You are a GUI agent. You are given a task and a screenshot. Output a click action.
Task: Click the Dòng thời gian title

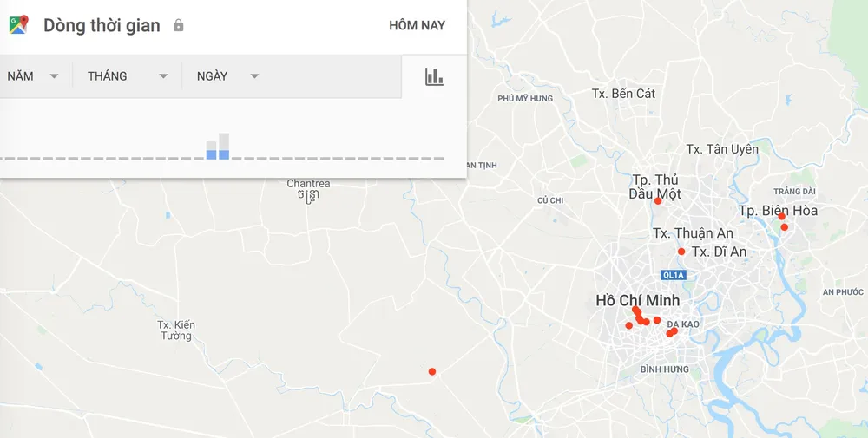[x=102, y=25]
